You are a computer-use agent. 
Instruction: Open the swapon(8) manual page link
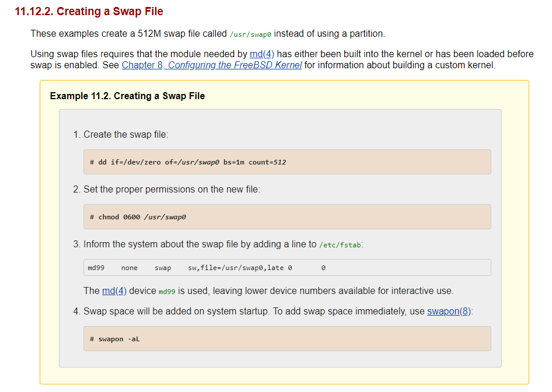tap(449, 311)
